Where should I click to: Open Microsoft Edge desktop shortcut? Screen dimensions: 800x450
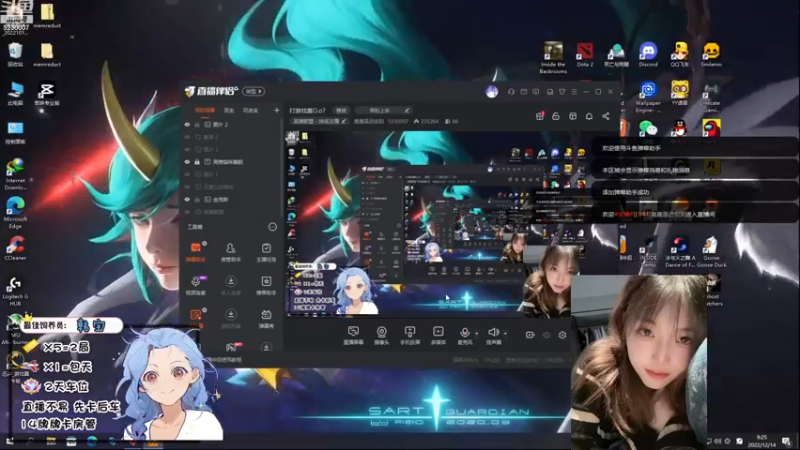point(15,212)
